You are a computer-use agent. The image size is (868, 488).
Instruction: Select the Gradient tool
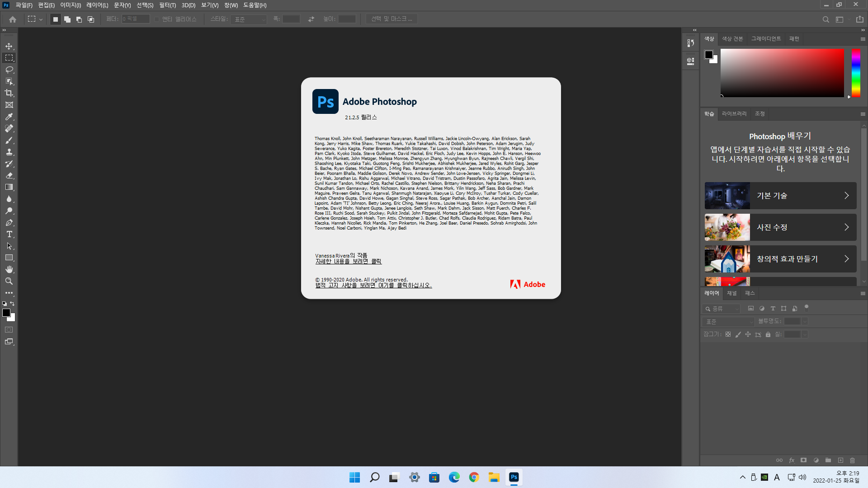coord(9,187)
